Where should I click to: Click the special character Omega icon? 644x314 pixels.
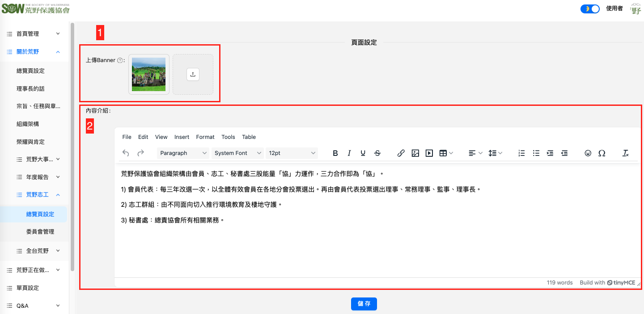(x=602, y=153)
